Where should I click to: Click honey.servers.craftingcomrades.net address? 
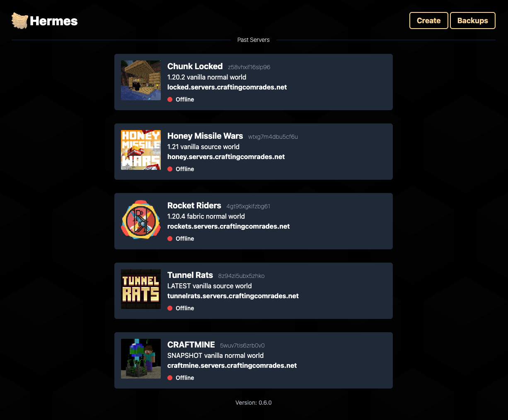click(226, 157)
